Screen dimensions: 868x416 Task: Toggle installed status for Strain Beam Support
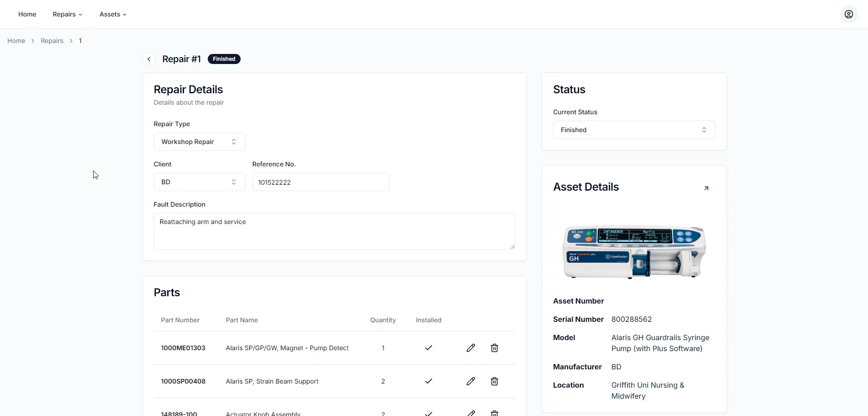pyautogui.click(x=428, y=381)
